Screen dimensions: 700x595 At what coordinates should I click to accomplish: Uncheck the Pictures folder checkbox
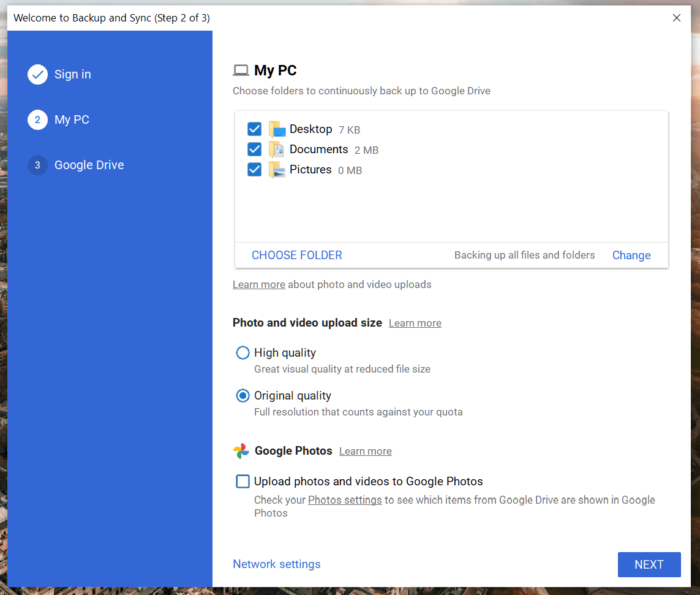click(x=255, y=170)
